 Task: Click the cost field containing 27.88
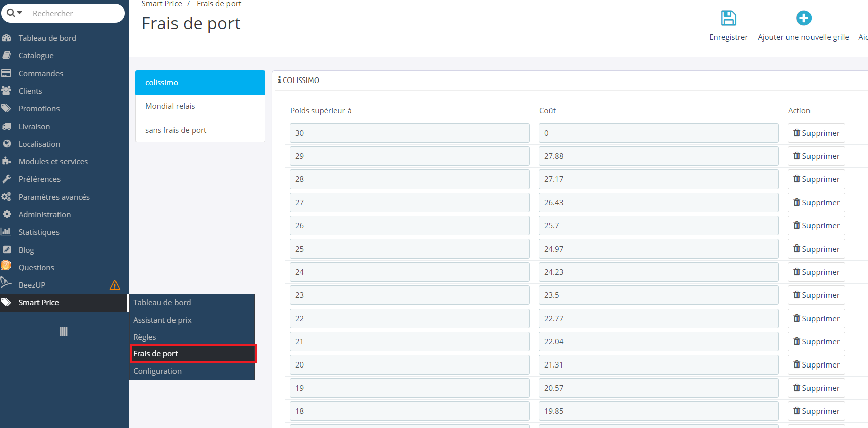(x=659, y=156)
